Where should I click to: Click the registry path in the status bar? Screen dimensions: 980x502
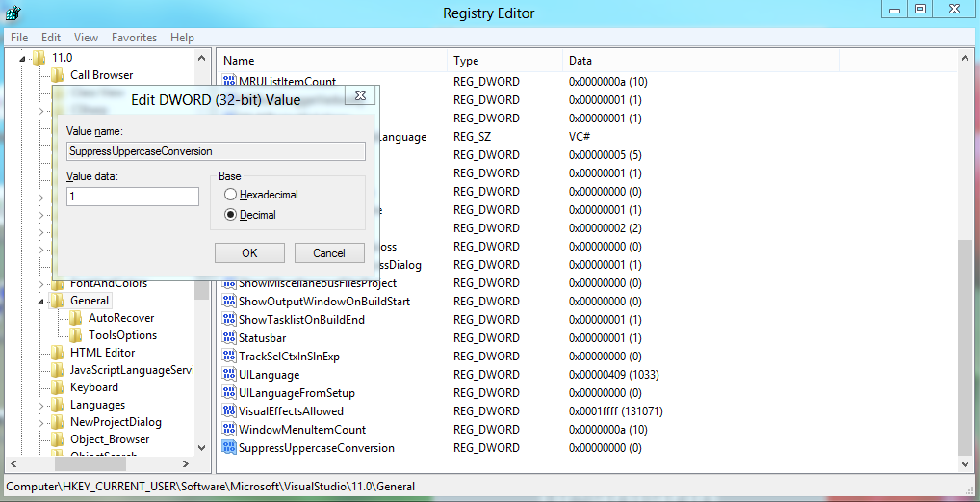point(210,487)
